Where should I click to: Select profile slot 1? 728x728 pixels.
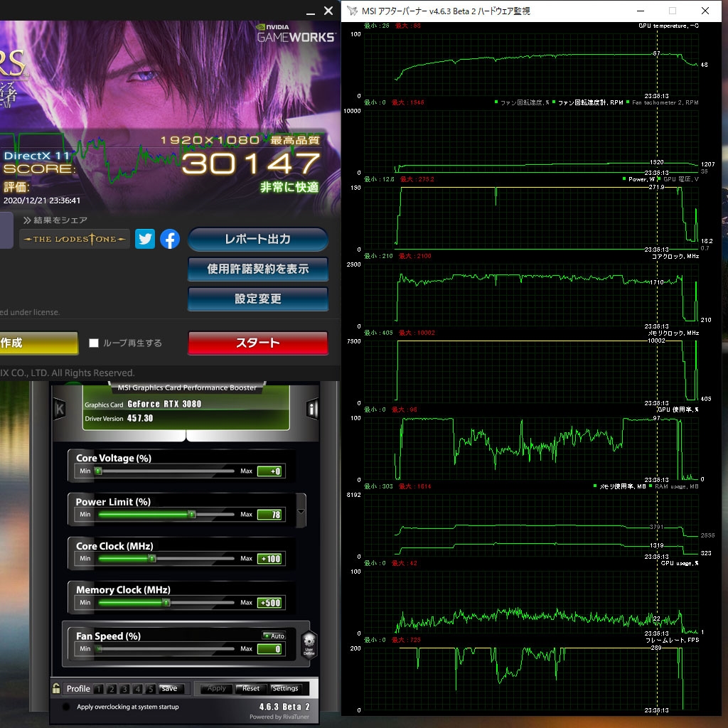[98, 689]
